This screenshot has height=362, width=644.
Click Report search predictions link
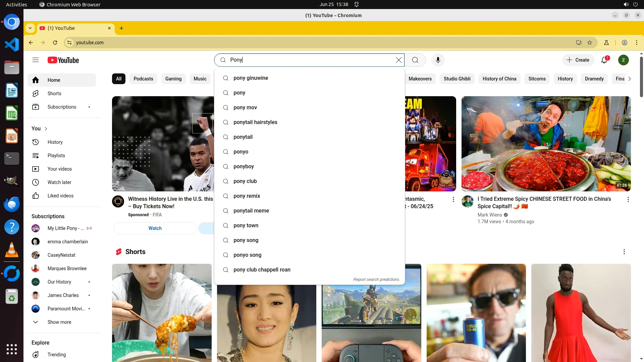(x=376, y=280)
